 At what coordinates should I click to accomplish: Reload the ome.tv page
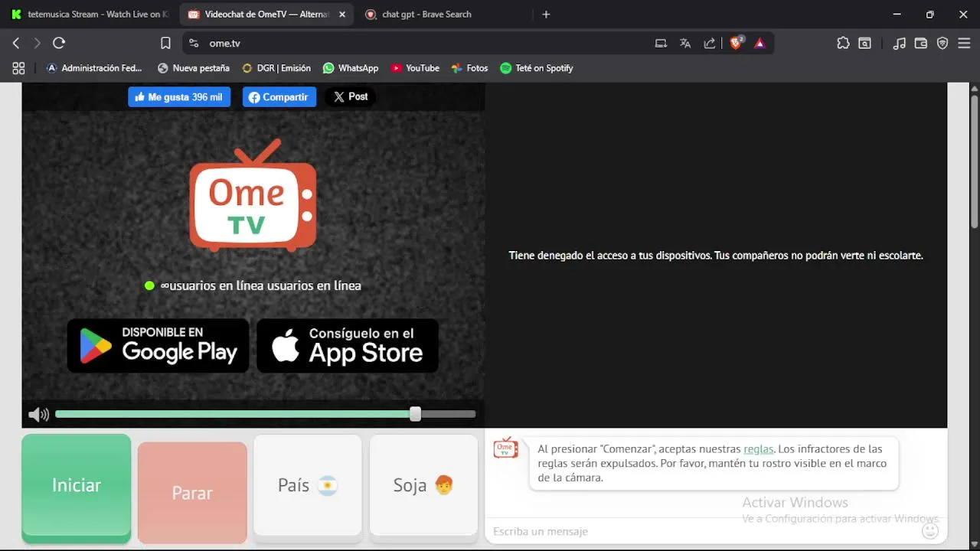(x=59, y=44)
